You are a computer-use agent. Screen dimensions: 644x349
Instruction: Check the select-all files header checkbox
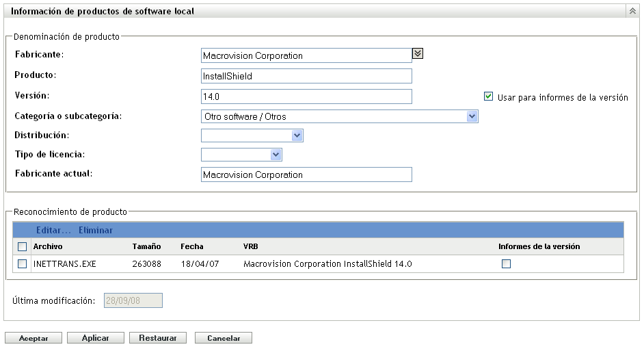22,246
